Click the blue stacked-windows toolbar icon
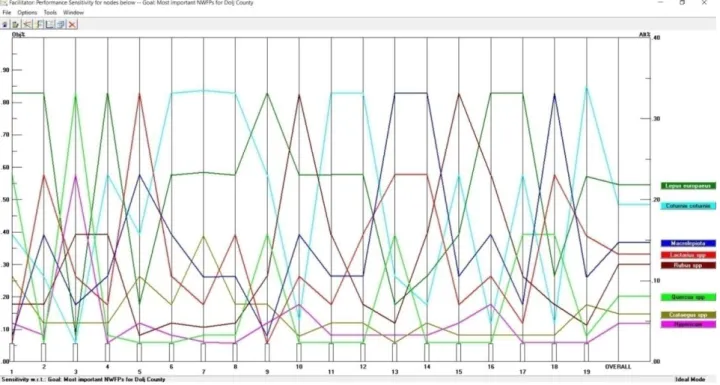 coord(61,24)
